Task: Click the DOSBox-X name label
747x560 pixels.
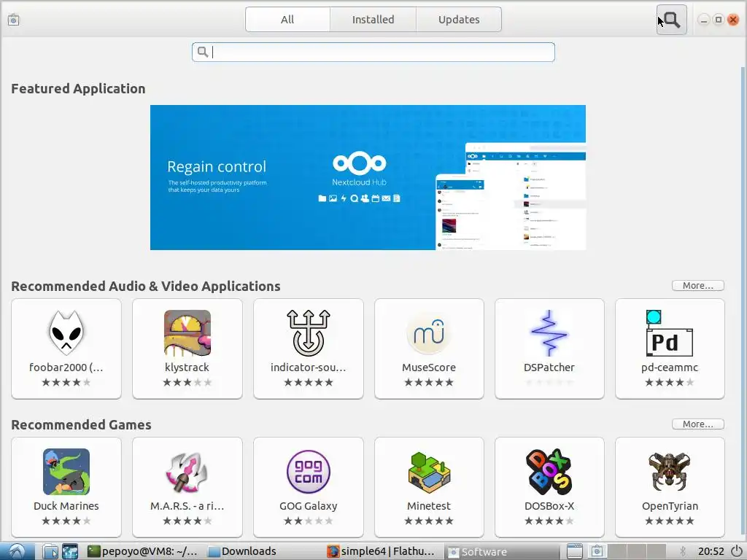Action: tap(549, 506)
